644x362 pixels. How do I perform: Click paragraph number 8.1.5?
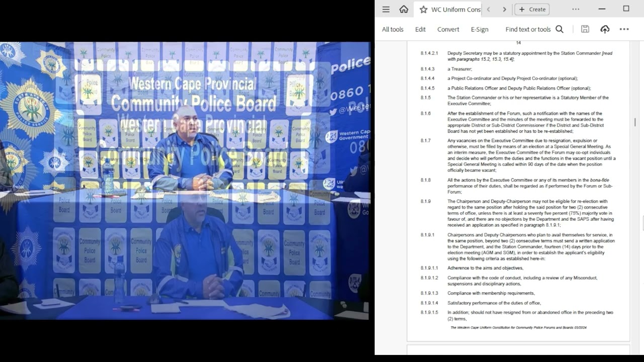426,98
